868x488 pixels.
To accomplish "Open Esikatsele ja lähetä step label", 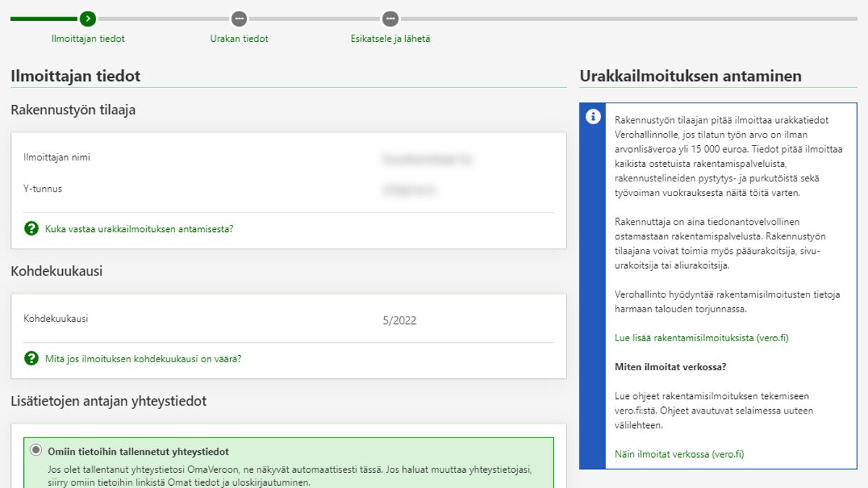I will (x=391, y=39).
